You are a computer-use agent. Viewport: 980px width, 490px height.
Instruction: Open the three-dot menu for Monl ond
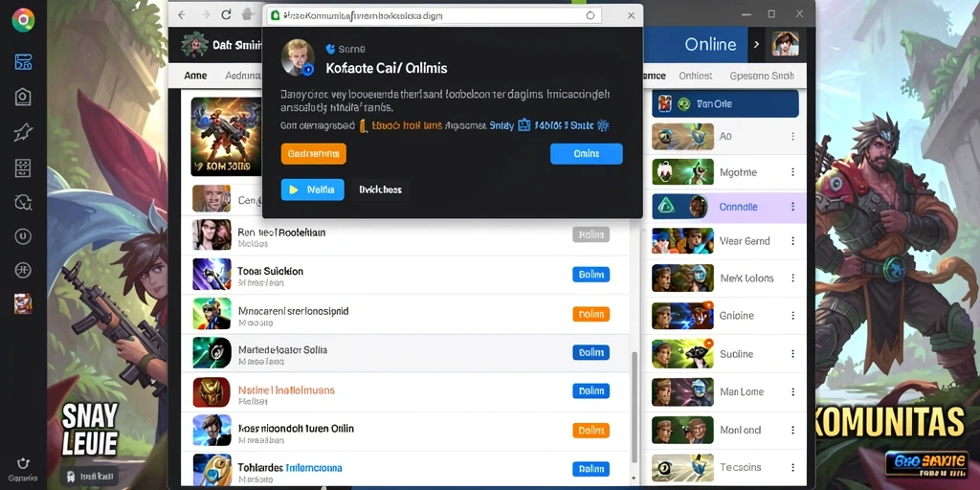(x=792, y=431)
